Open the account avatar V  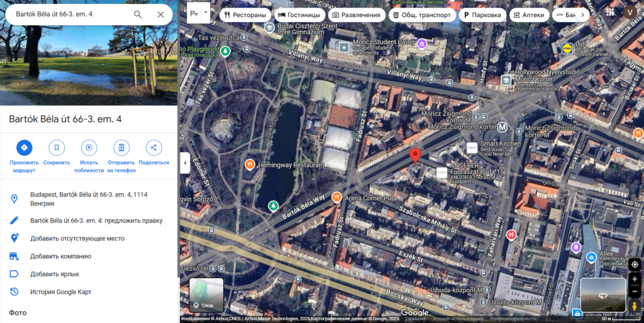(630, 13)
